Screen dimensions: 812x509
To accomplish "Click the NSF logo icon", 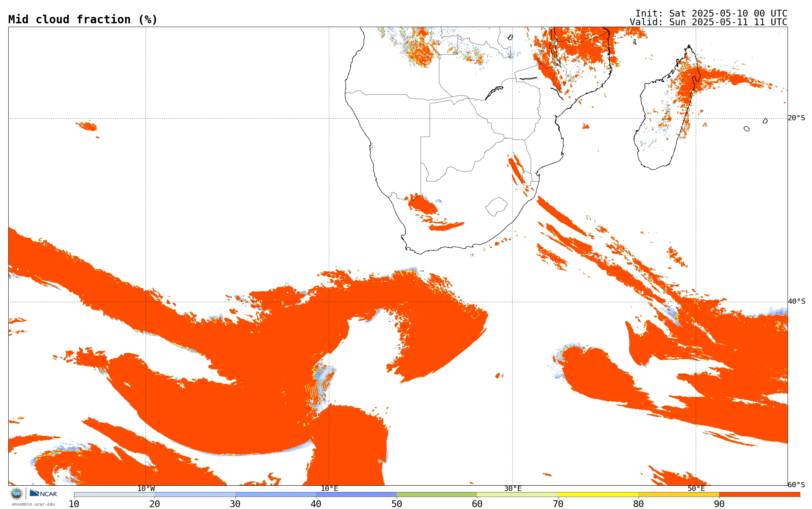I will [16, 494].
